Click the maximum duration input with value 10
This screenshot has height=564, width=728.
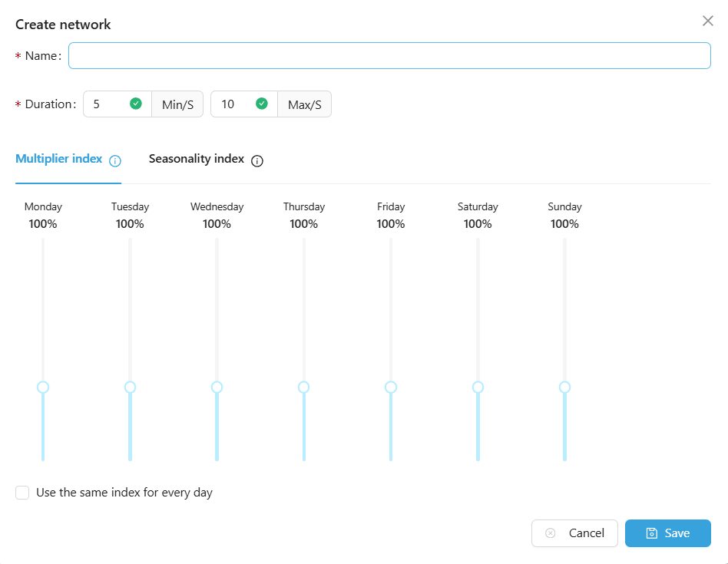point(233,104)
